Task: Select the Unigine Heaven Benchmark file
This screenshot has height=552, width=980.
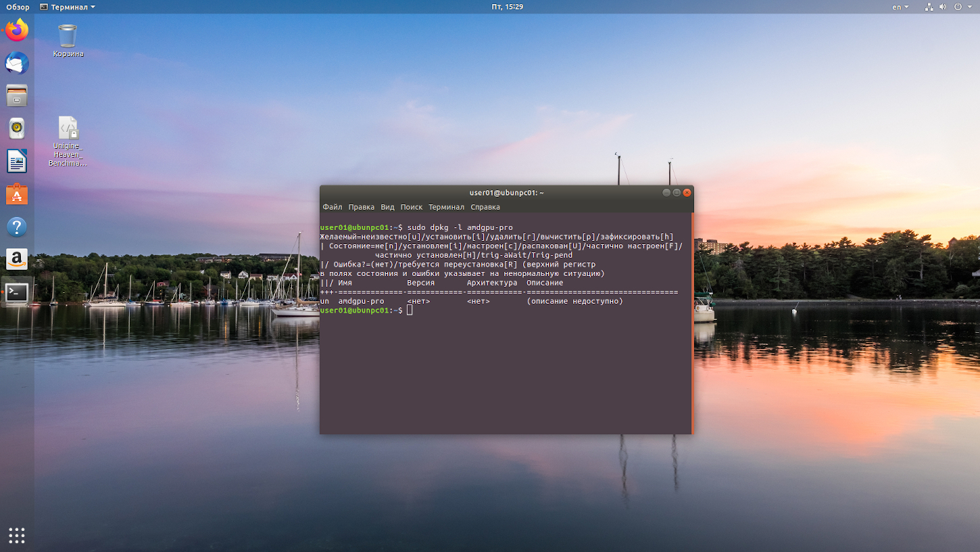Action: (68, 141)
